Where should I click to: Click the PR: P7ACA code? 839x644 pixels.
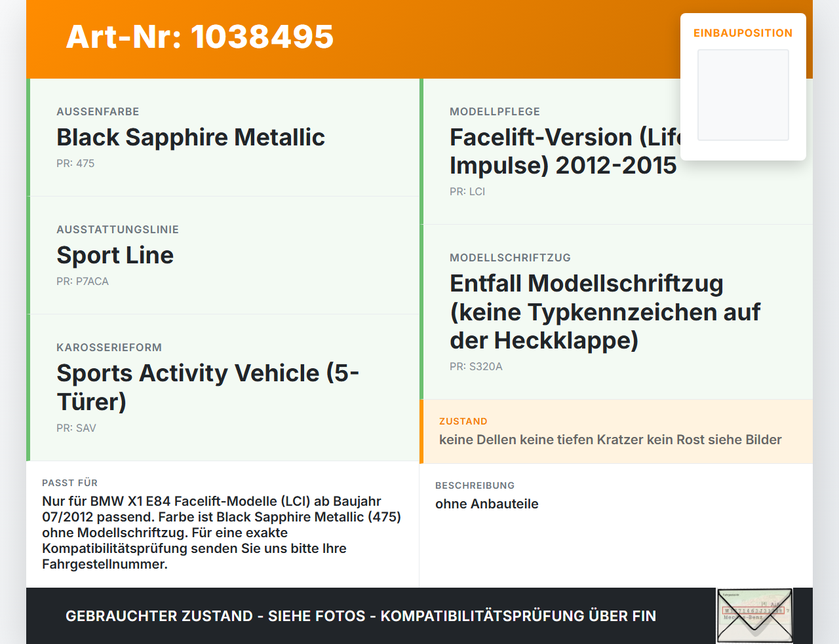click(x=83, y=282)
